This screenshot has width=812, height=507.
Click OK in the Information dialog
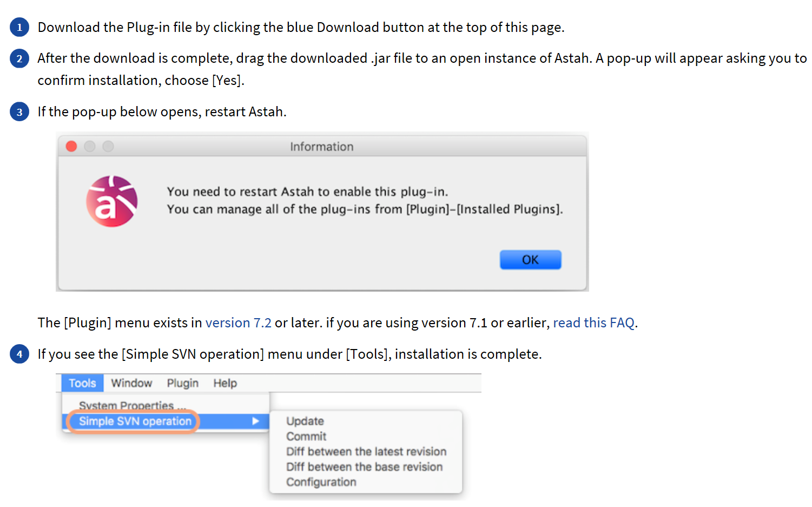click(530, 260)
